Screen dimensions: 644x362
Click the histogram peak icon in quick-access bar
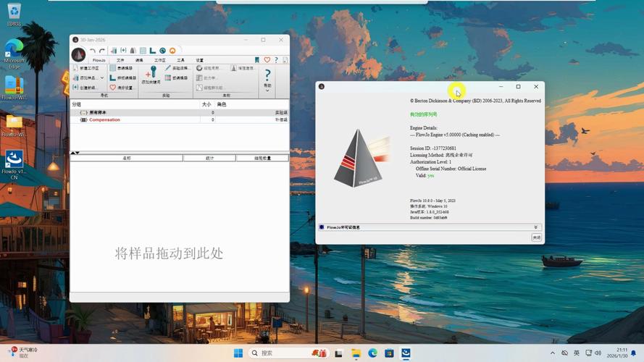pyautogui.click(x=133, y=51)
